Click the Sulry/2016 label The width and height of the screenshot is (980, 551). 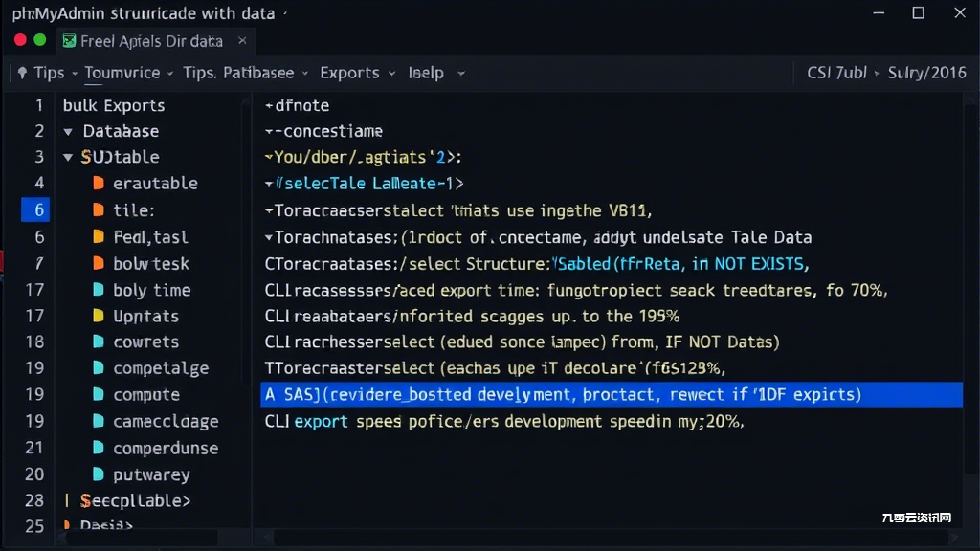coord(926,73)
